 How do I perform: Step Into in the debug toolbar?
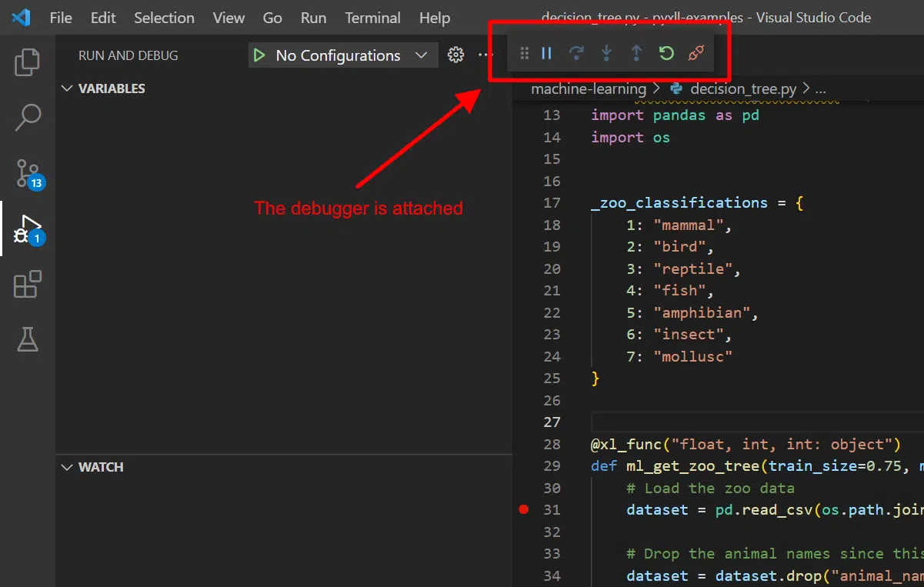[607, 53]
